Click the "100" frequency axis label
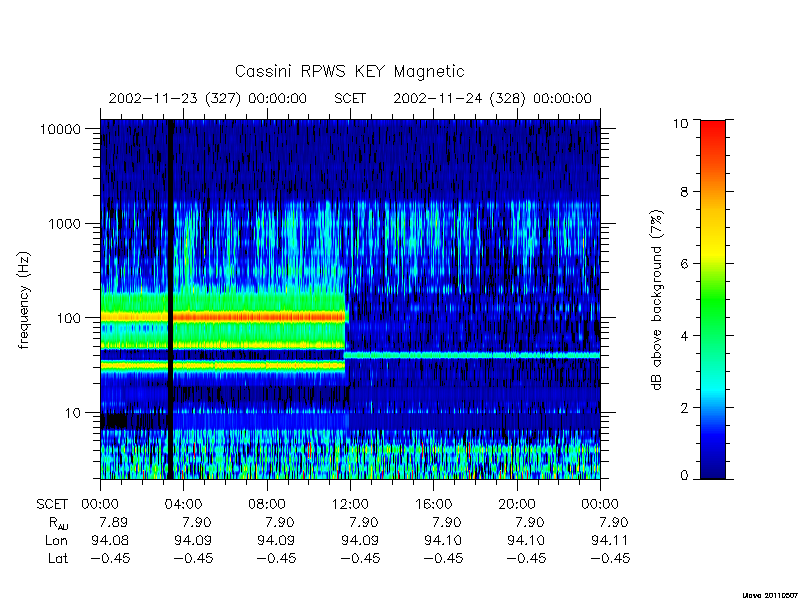The width and height of the screenshot is (800, 600). pos(68,318)
